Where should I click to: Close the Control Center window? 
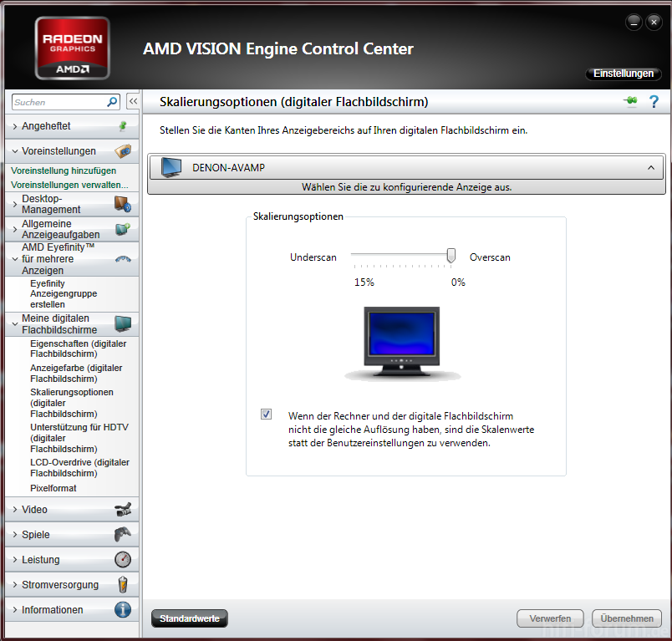(x=654, y=22)
